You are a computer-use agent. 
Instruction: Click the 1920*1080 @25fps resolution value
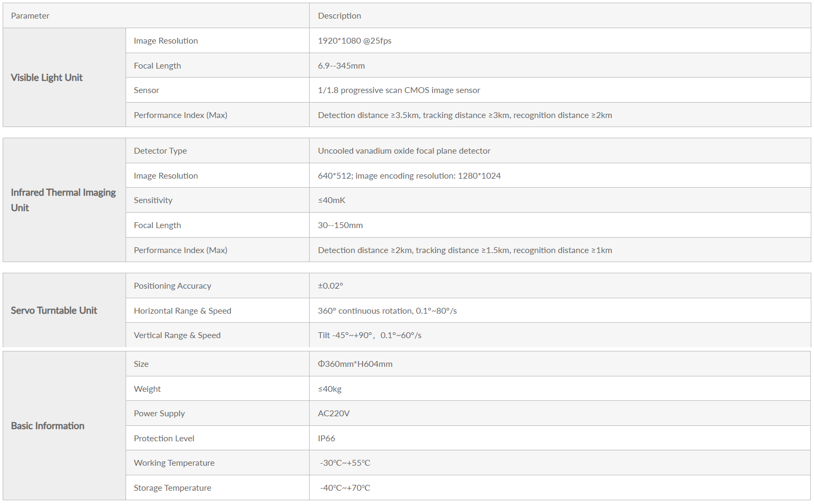(x=355, y=41)
